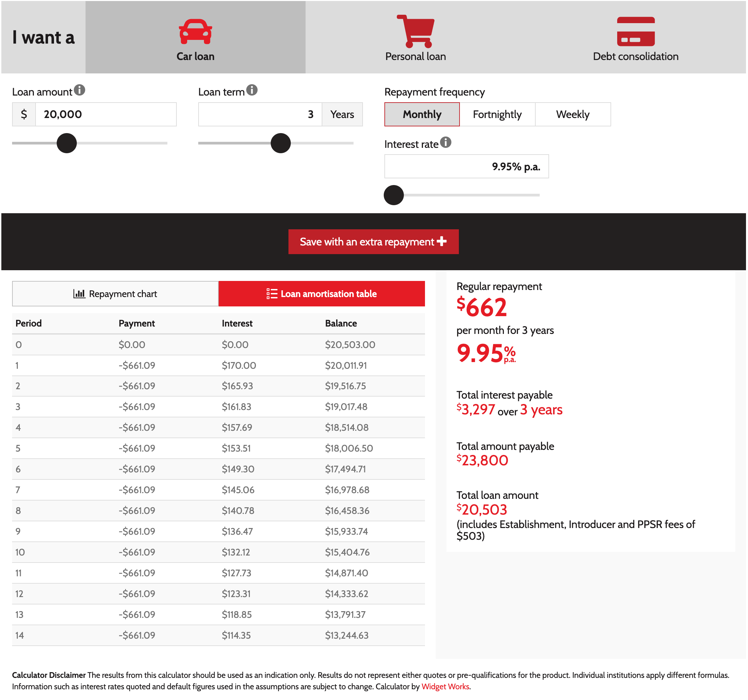Image resolution: width=748 pixels, height=700 pixels.
Task: Click the $23,800 total amount payable figure
Action: pos(482,460)
